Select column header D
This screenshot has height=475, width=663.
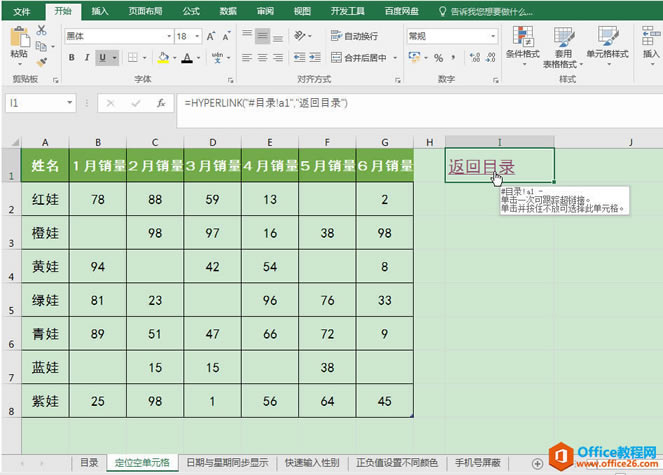pos(213,142)
